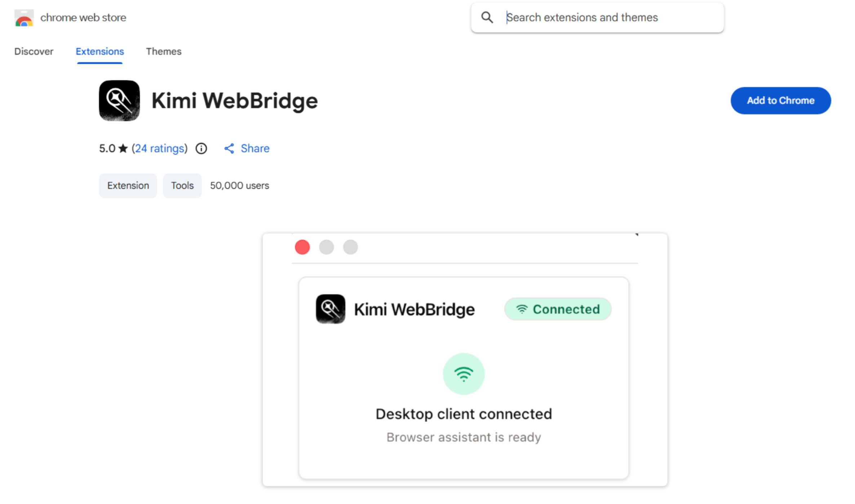Viewport: 855px width, 504px height.
Task: Open the ratings info icon
Action: pos(201,148)
